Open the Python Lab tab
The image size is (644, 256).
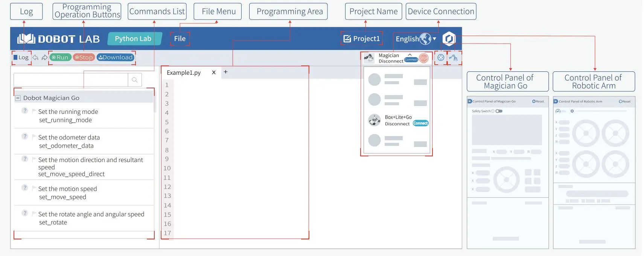(134, 39)
